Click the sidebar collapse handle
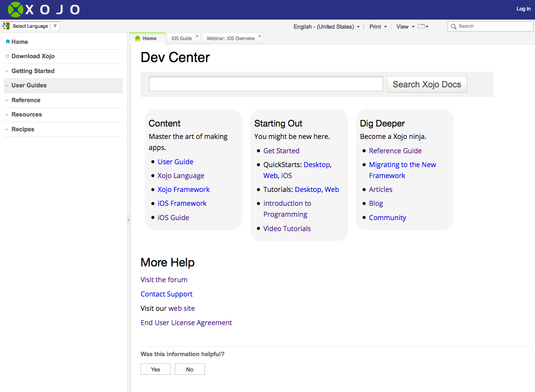The image size is (535, 392). (128, 220)
